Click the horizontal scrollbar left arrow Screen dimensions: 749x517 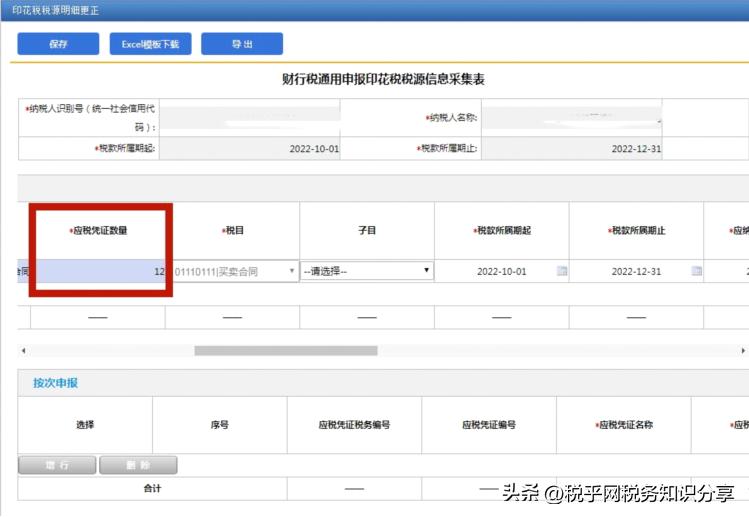(x=23, y=351)
